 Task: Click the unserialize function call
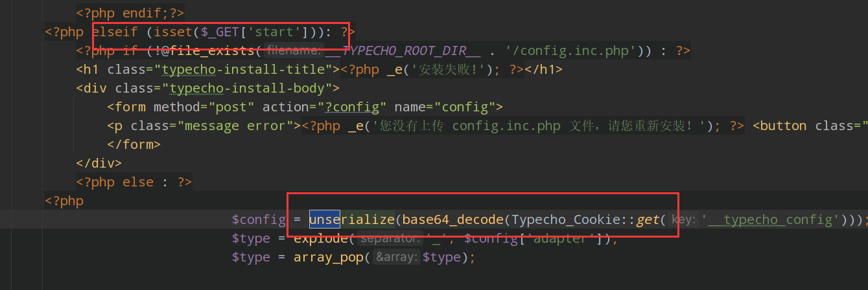point(351,219)
